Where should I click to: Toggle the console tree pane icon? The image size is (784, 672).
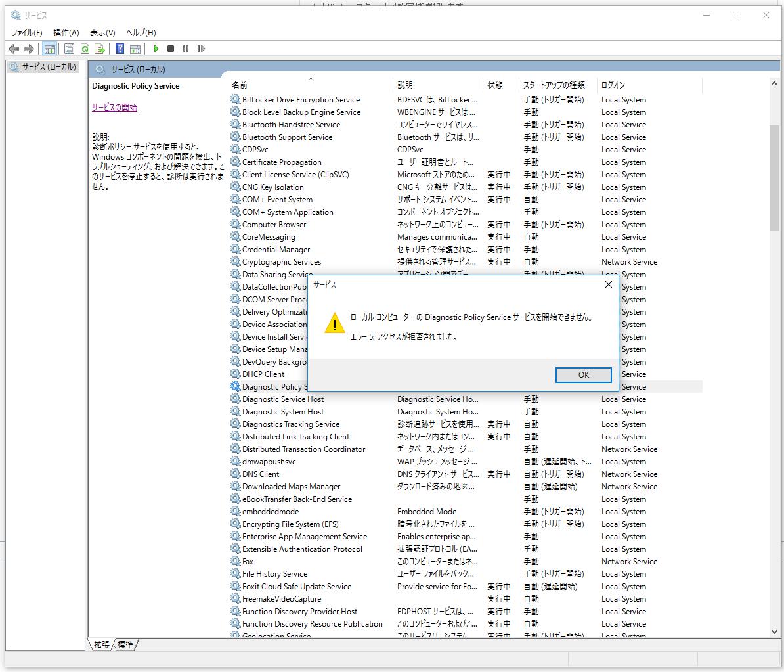[49, 49]
